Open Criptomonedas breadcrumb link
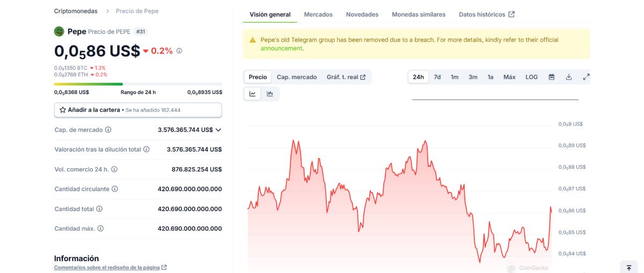The image size is (644, 273). point(76,11)
